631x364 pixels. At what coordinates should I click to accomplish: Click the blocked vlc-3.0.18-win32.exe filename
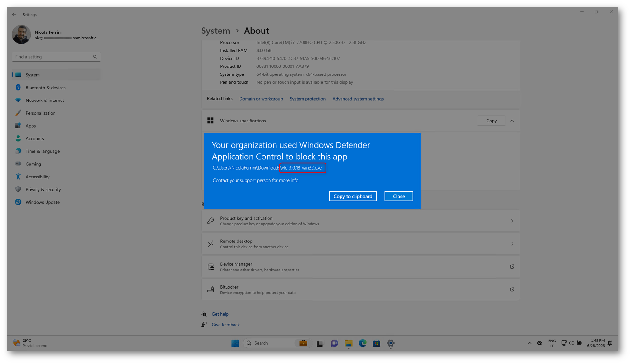pos(302,168)
